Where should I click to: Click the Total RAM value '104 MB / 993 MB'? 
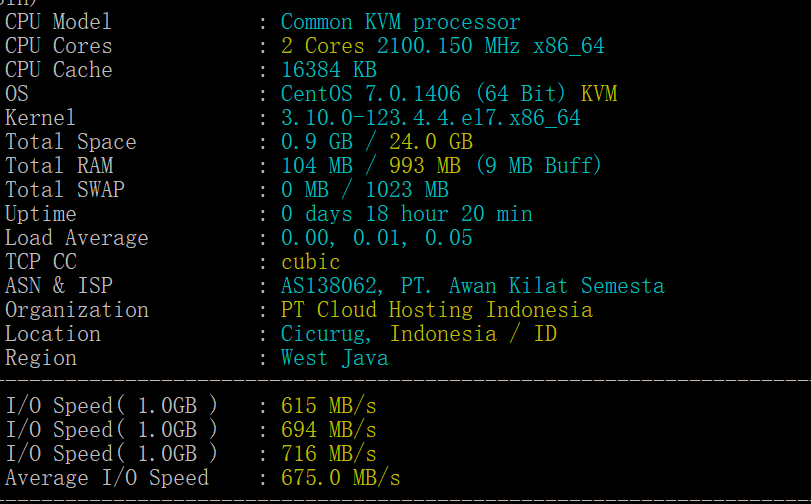(377, 166)
